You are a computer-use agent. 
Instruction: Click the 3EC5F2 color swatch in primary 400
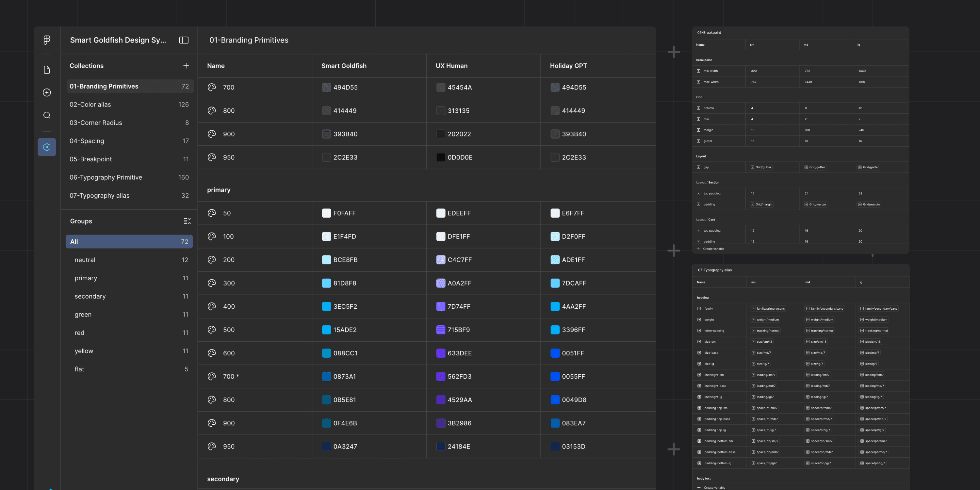326,307
